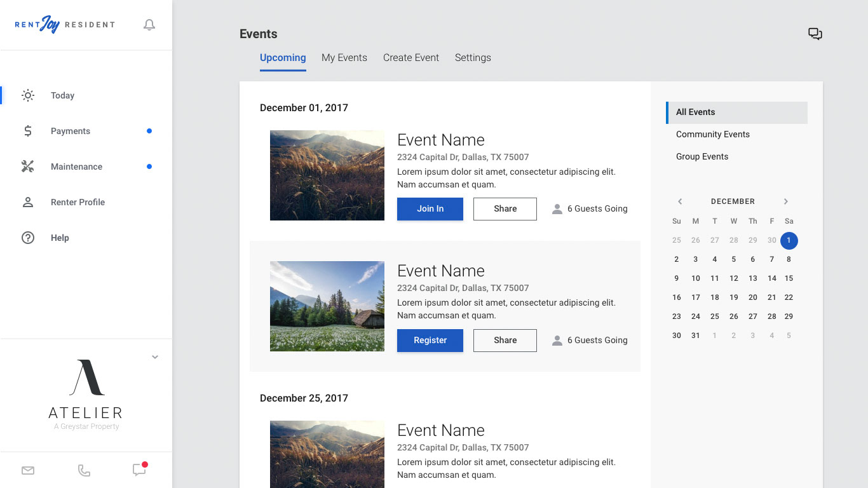Screen dimensions: 868x488
Task: Open the Create Event tab
Action: (x=411, y=58)
